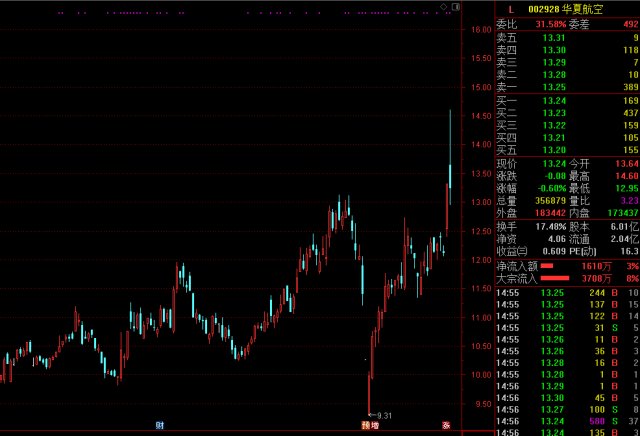Select stock title 002928 华夏航空
The width and height of the screenshot is (640, 436).
tap(565, 9)
